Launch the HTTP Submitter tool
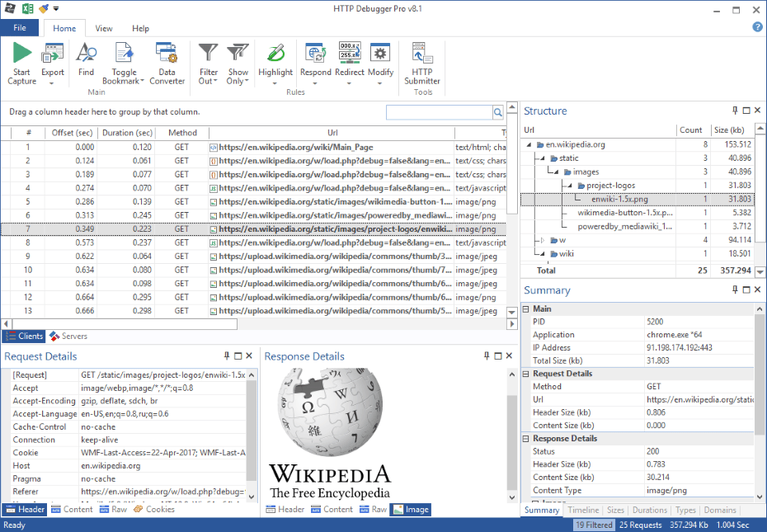The image size is (767, 532). tap(421, 62)
